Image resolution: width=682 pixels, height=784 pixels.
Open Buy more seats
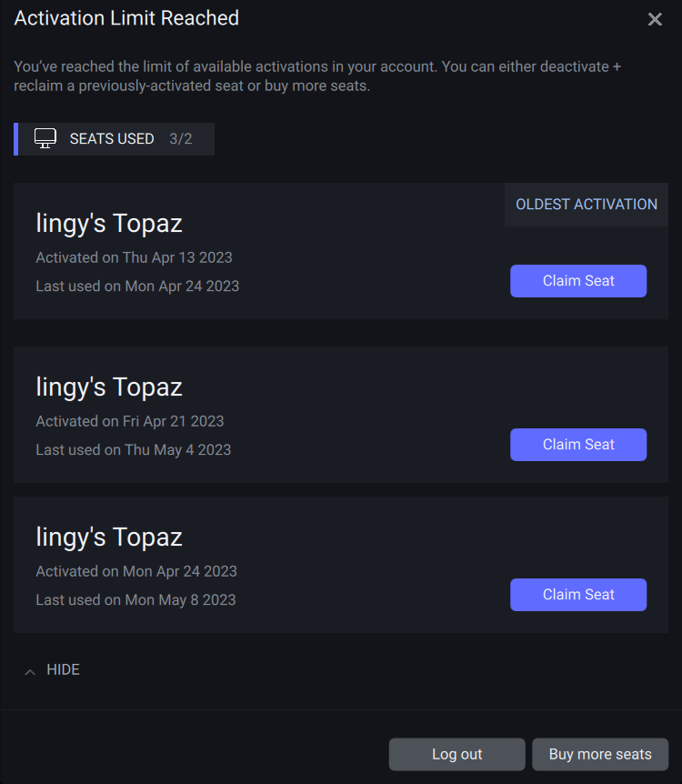600,754
